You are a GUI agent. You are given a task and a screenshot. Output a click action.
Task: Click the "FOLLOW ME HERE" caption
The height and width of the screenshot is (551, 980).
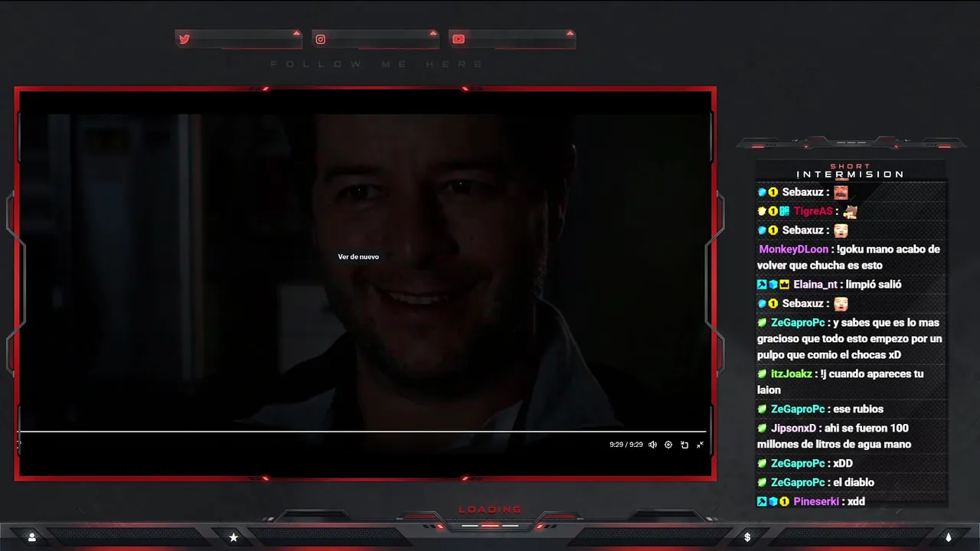click(x=377, y=64)
